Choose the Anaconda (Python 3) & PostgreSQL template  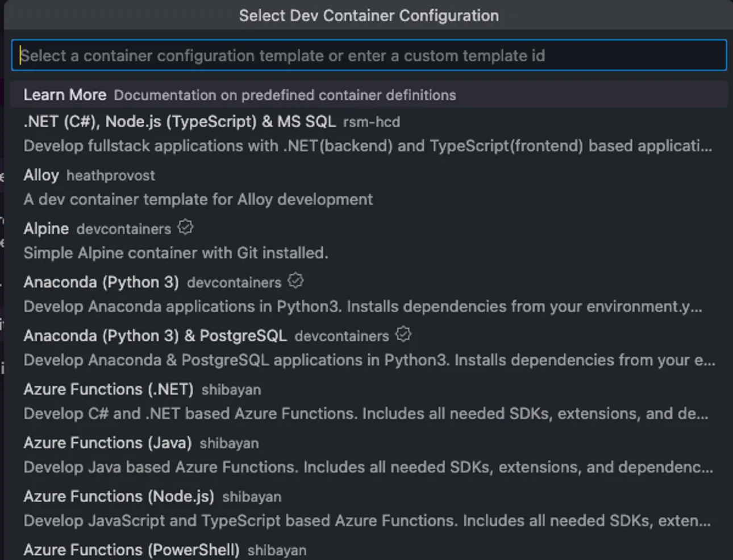[x=155, y=336]
